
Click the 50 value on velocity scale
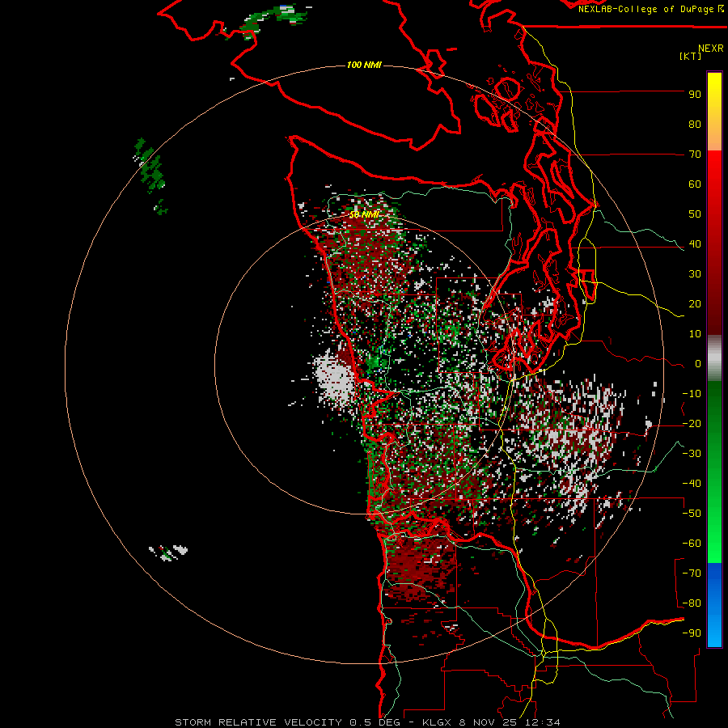[695, 214]
